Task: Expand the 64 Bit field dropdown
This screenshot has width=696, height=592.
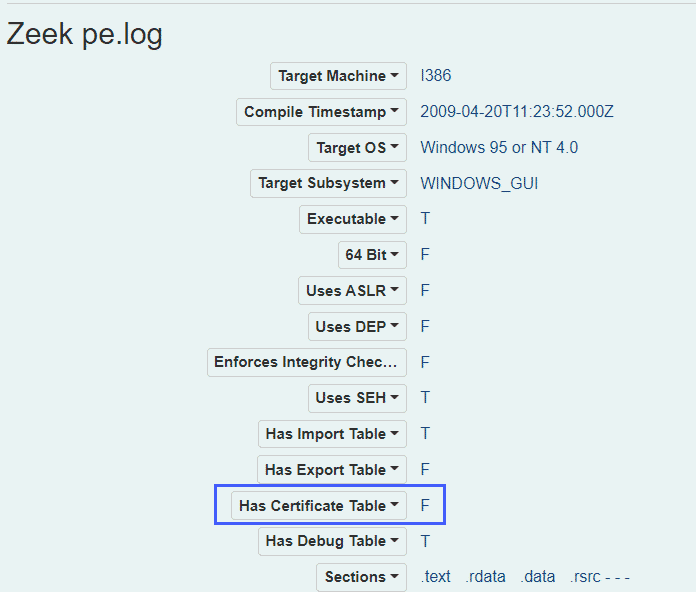Action: (x=372, y=255)
